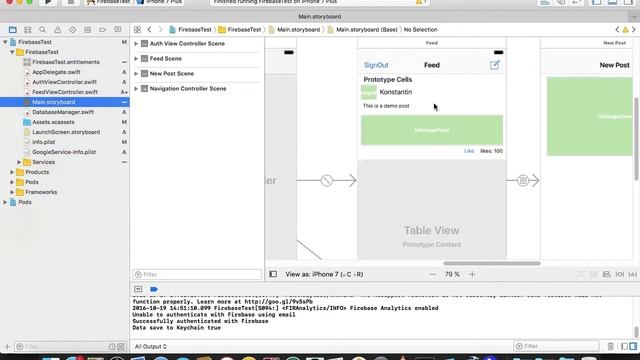The image size is (640, 360).
Task: Open AuthViewController.swift
Action: (x=64, y=82)
